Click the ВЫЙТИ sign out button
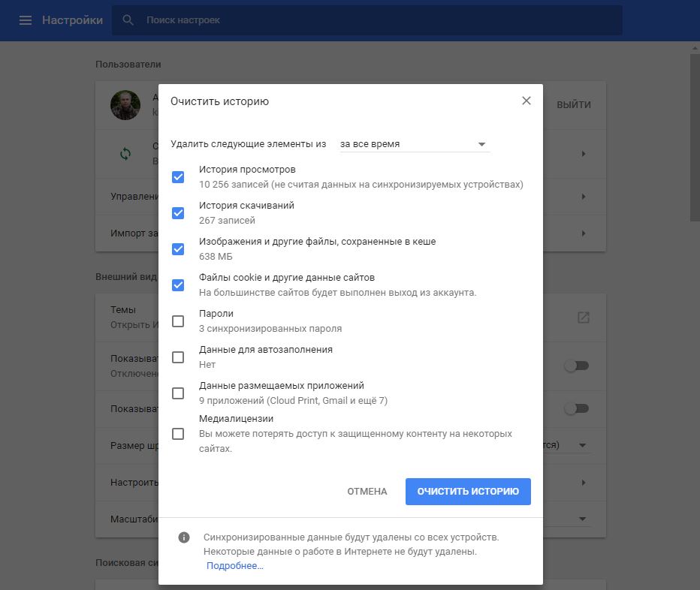The height and width of the screenshot is (590, 700). (x=573, y=105)
